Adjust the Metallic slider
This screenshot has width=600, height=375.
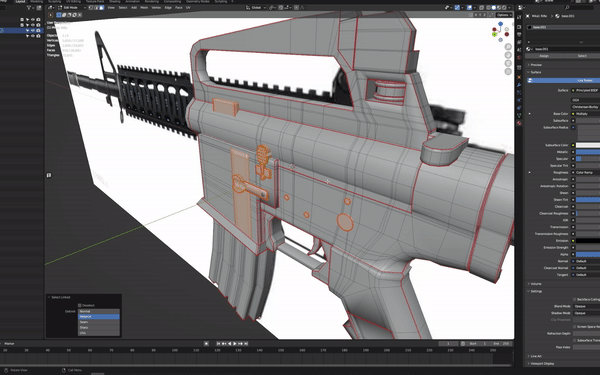(588, 152)
